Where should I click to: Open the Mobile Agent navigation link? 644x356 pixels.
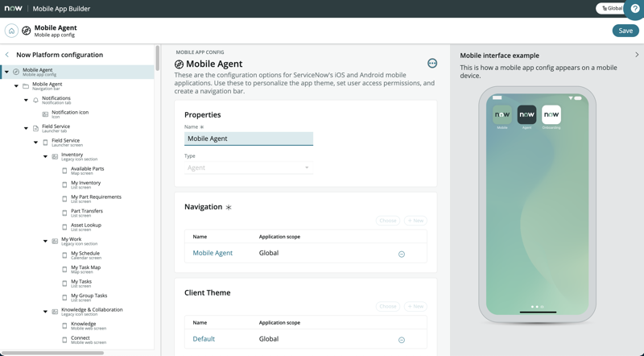(x=213, y=253)
